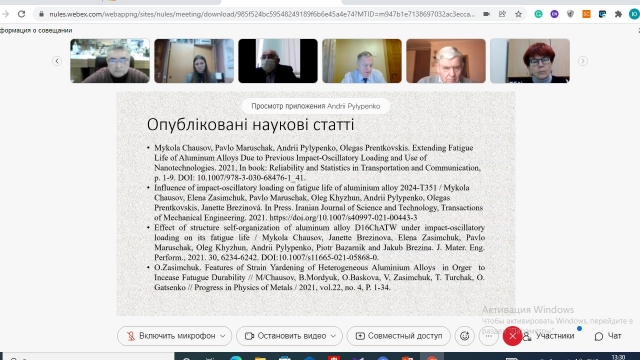Click the camera permission icon in address bar
The width and height of the screenshot is (640, 360).
[x=486, y=14]
